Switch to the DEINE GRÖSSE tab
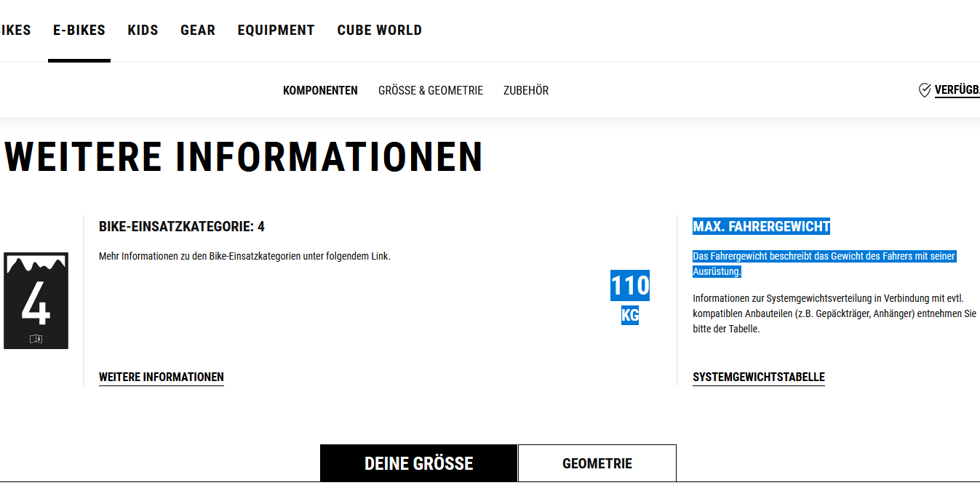 418,463
